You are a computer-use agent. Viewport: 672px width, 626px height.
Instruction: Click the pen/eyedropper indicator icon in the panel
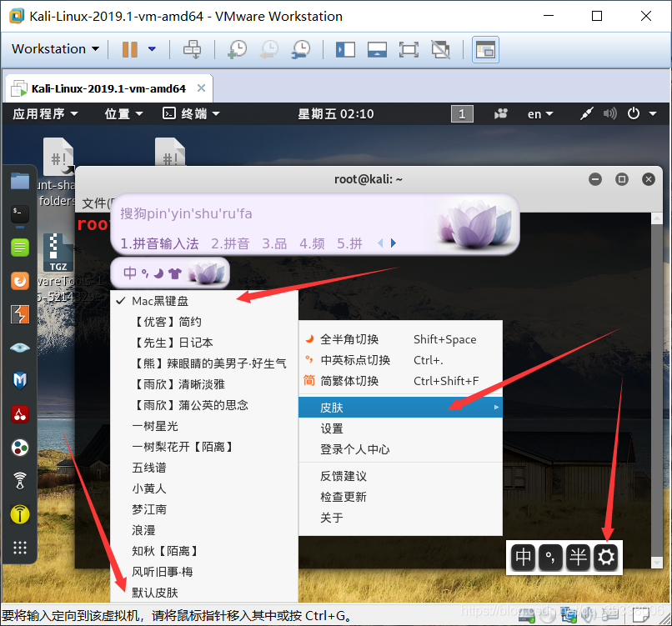(586, 114)
